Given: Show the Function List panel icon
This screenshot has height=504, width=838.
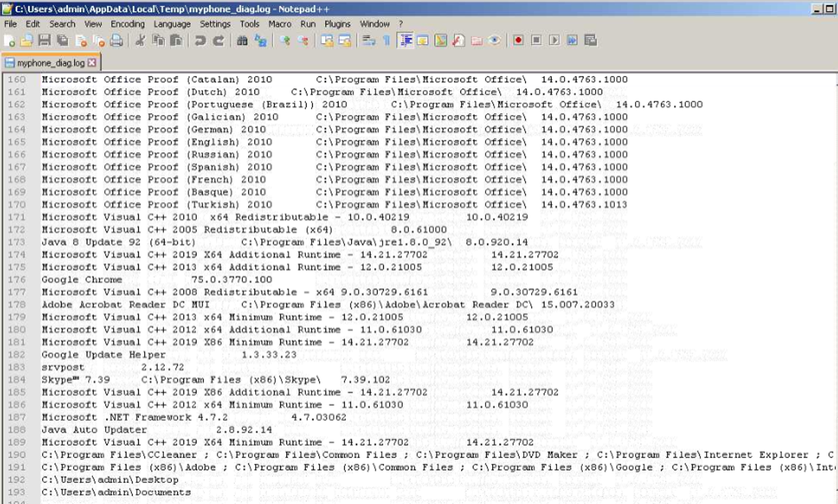Looking at the screenshot, I should [x=458, y=41].
